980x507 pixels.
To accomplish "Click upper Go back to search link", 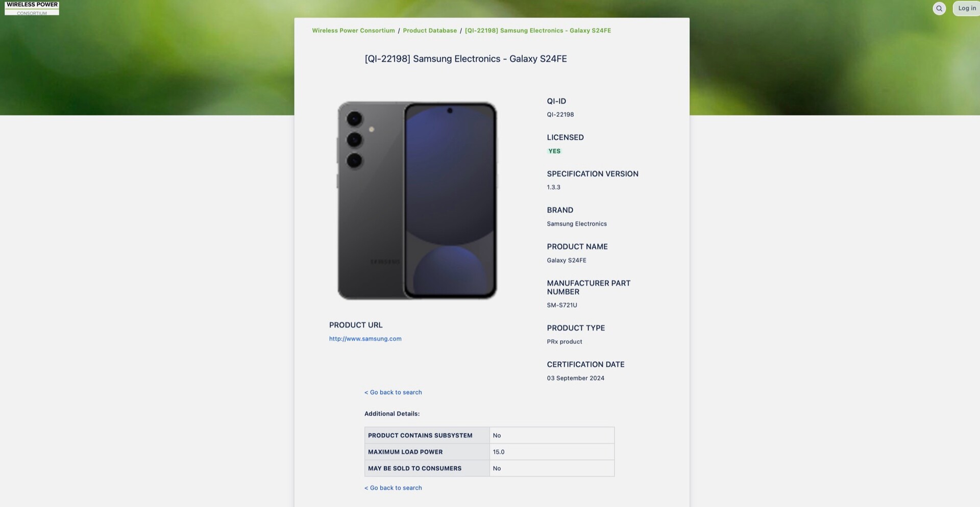I will (x=393, y=392).
